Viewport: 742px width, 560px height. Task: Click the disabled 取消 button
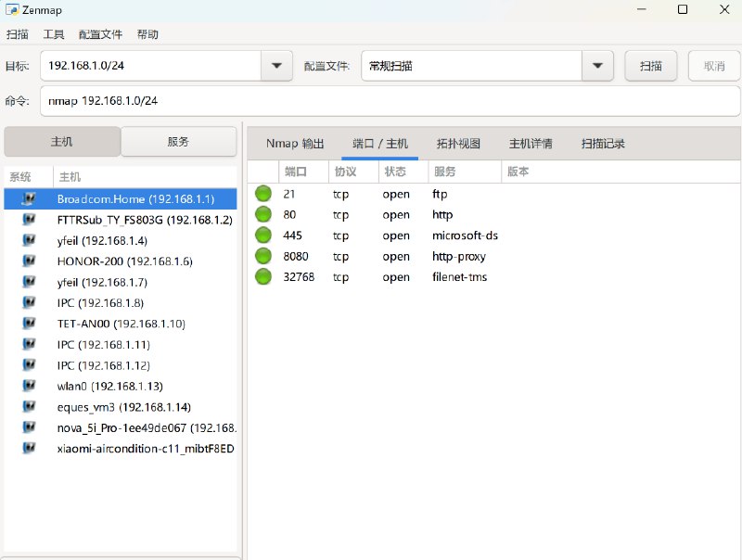pyautogui.click(x=715, y=66)
